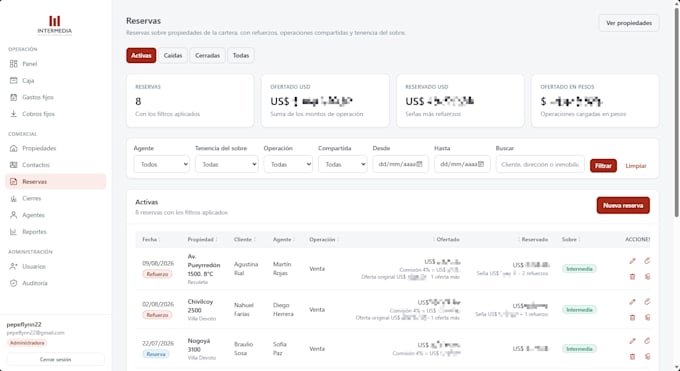
Task: Sort the table by Sobre column
Action: coord(571,240)
